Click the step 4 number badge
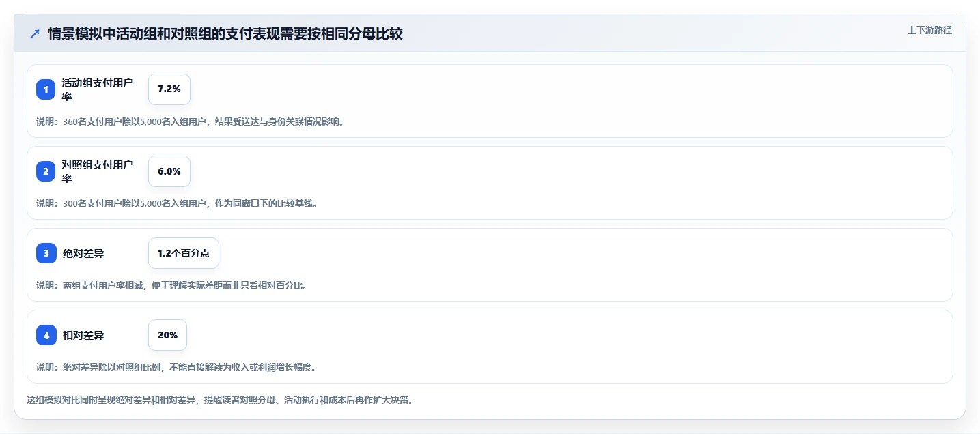 (x=46, y=335)
